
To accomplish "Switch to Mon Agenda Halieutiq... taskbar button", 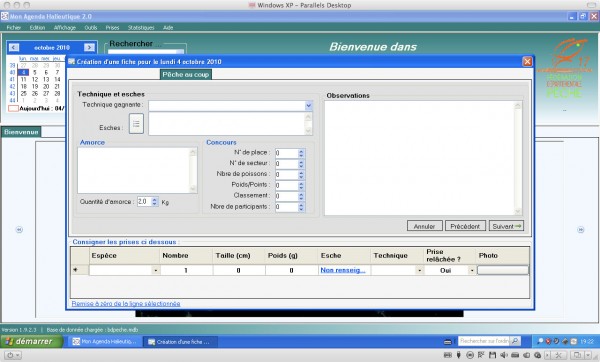I will [104, 341].
